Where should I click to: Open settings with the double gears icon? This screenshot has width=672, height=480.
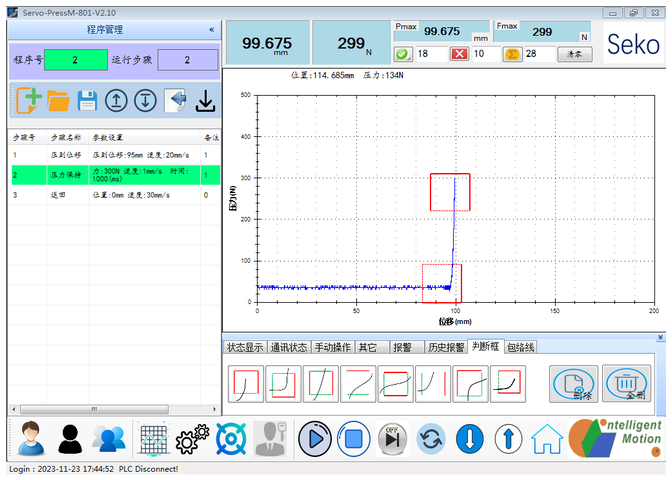click(192, 439)
